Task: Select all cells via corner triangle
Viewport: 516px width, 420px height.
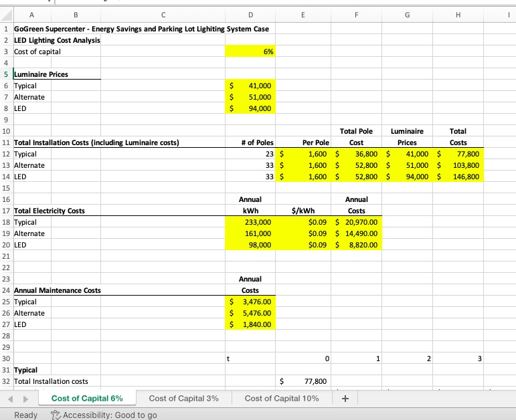Action: pyautogui.click(x=7, y=15)
